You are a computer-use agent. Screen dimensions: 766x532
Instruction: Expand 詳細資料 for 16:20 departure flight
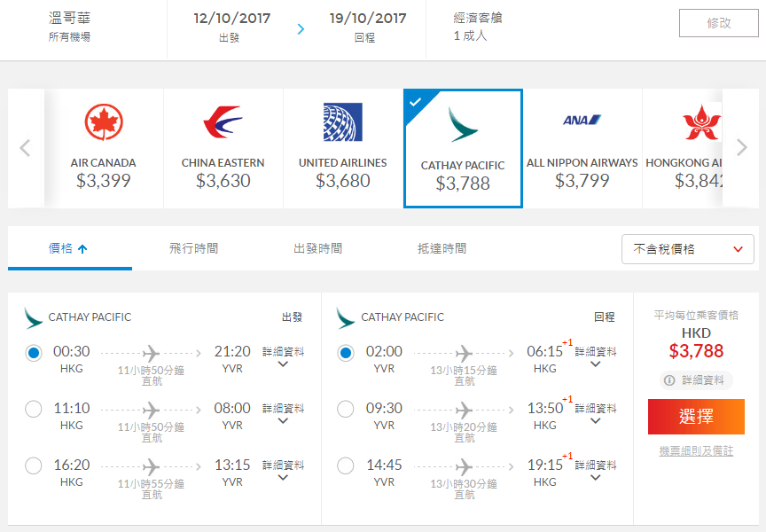click(284, 471)
